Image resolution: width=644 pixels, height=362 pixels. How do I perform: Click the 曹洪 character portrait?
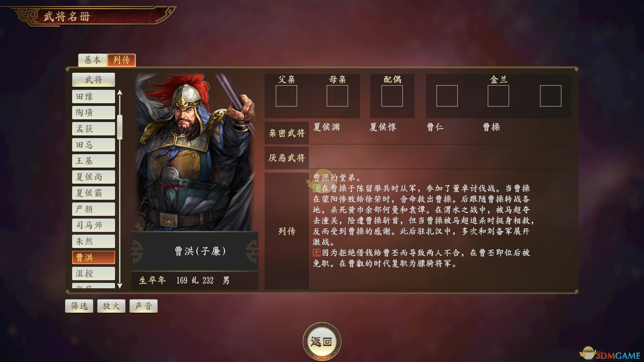pos(195,152)
